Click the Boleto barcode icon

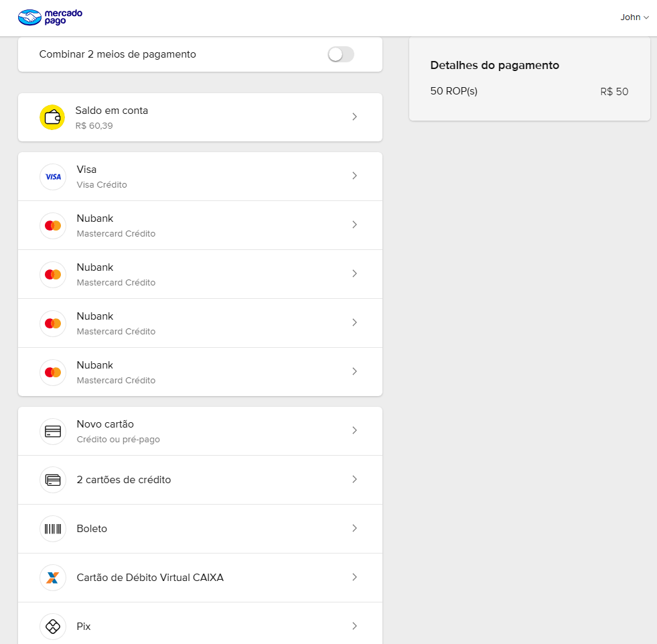click(x=53, y=529)
